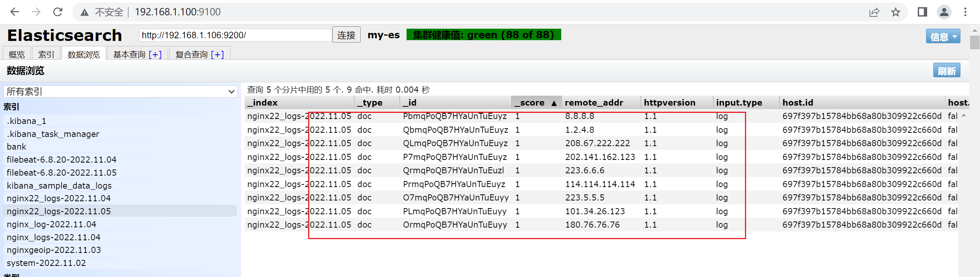
Task: Sort by the host.id column
Action: click(862, 103)
